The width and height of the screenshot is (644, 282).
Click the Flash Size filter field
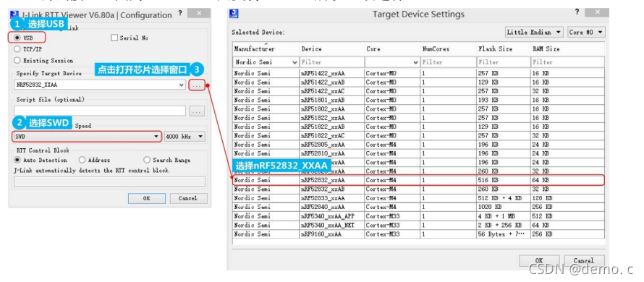click(x=503, y=62)
